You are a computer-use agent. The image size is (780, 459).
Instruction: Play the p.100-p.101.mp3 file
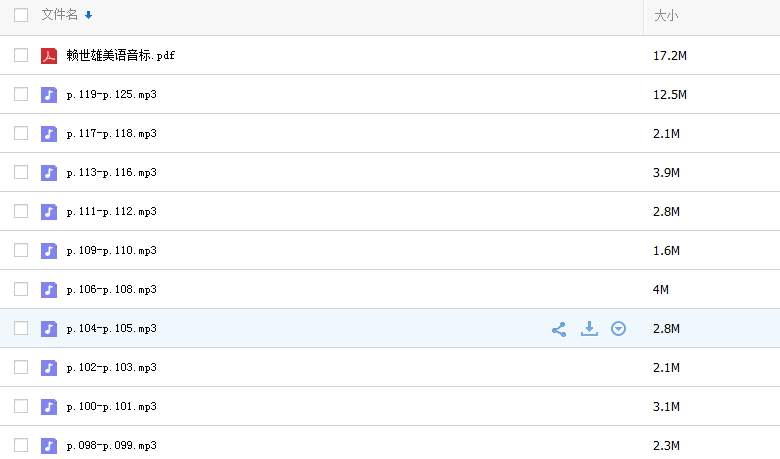coord(112,407)
